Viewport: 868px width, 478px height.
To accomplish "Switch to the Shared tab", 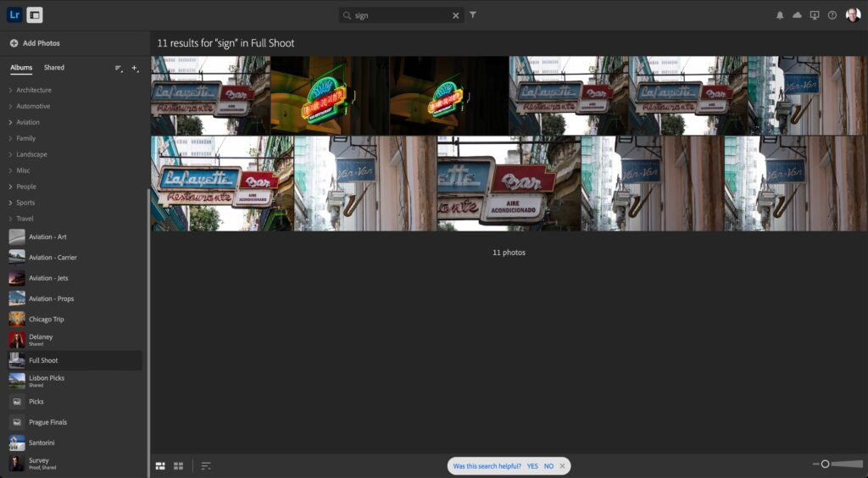I will [x=53, y=68].
